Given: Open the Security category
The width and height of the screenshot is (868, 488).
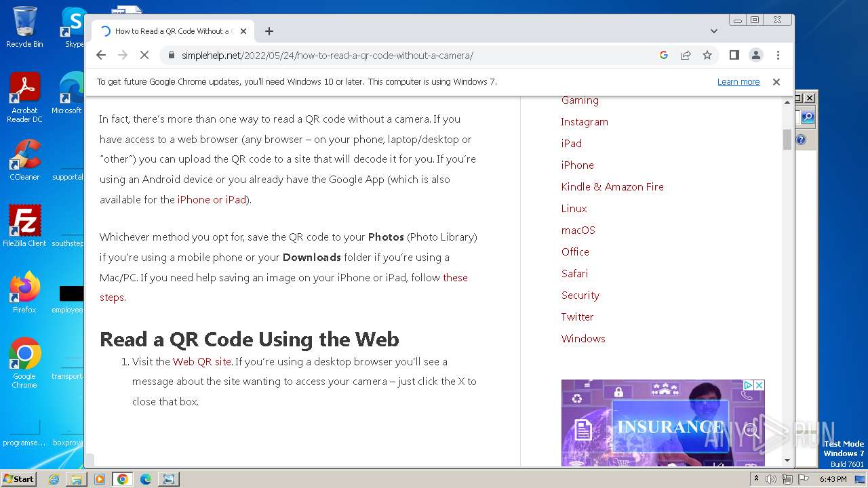Looking at the screenshot, I should click(x=580, y=296).
